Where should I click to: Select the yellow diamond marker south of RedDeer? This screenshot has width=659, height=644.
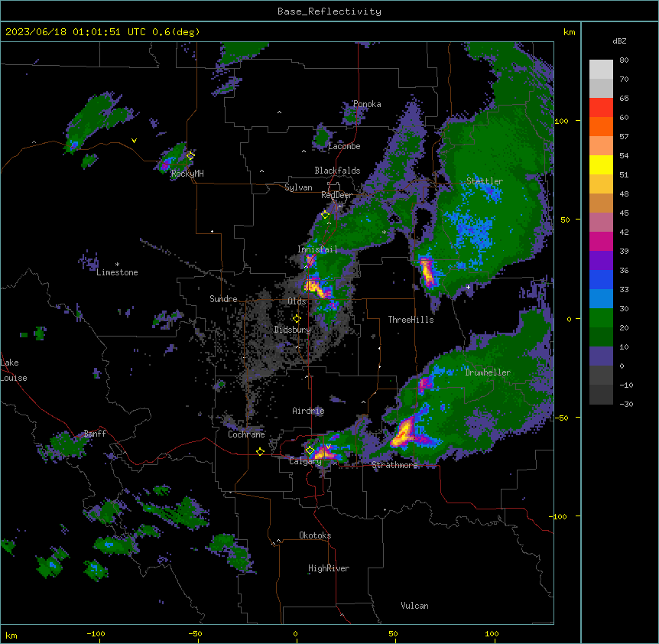pos(325,215)
